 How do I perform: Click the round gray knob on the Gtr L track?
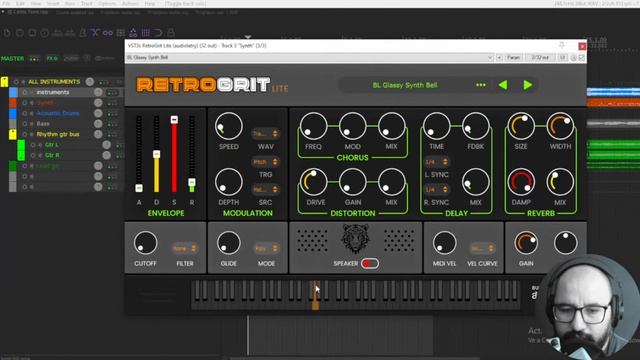tap(107, 144)
